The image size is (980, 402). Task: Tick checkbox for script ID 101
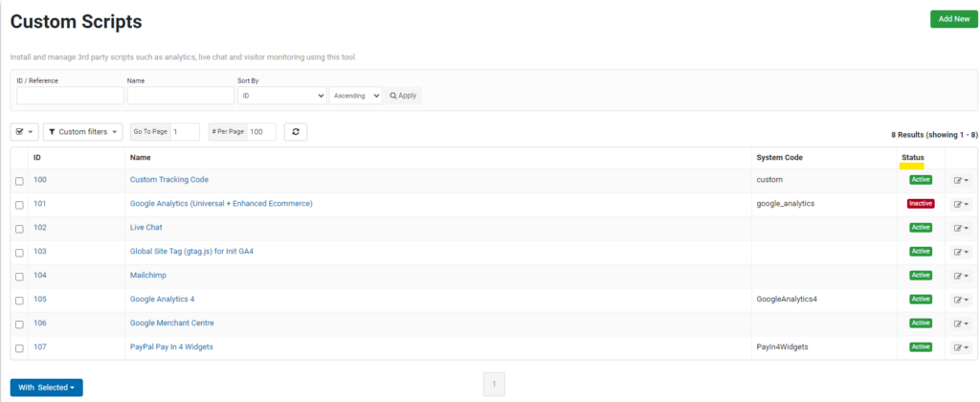(19, 205)
